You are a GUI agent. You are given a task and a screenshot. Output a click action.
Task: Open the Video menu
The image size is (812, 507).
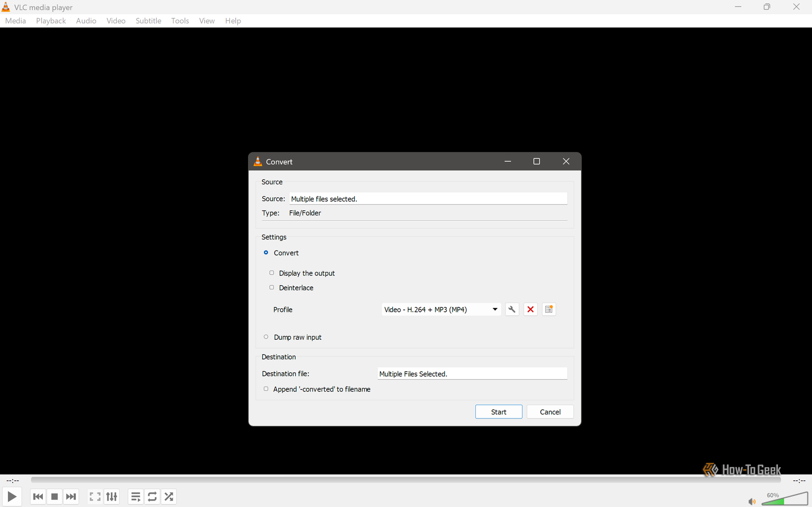(116, 21)
